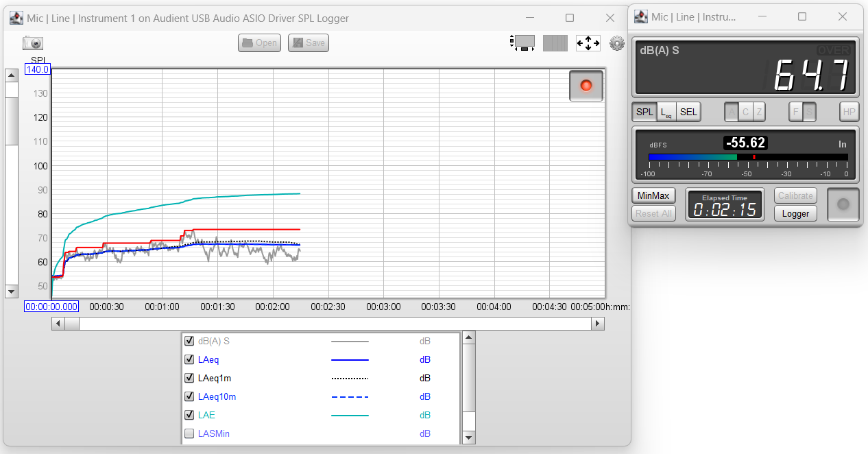This screenshot has width=868, height=454.
Task: Uncheck the dB(A) S trace checkbox
Action: click(x=189, y=341)
